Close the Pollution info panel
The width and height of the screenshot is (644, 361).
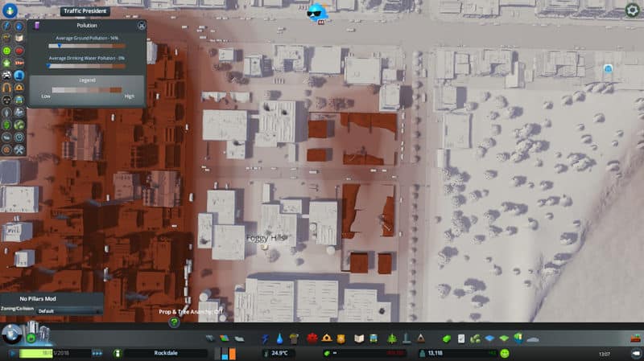point(142,25)
